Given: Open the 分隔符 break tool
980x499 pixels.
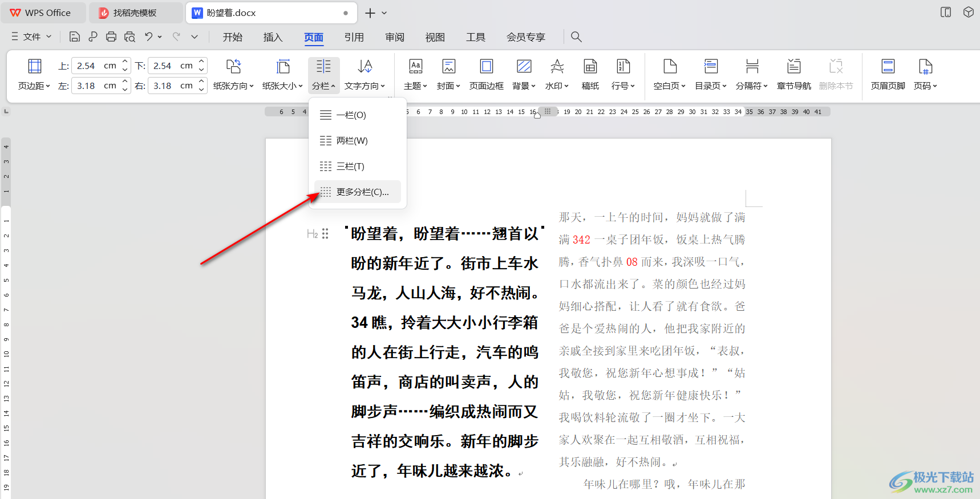Looking at the screenshot, I should point(752,75).
